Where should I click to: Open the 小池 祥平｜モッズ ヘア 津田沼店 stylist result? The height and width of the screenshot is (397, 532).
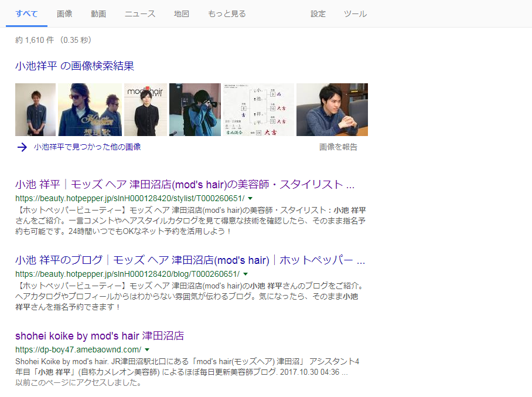(x=185, y=184)
